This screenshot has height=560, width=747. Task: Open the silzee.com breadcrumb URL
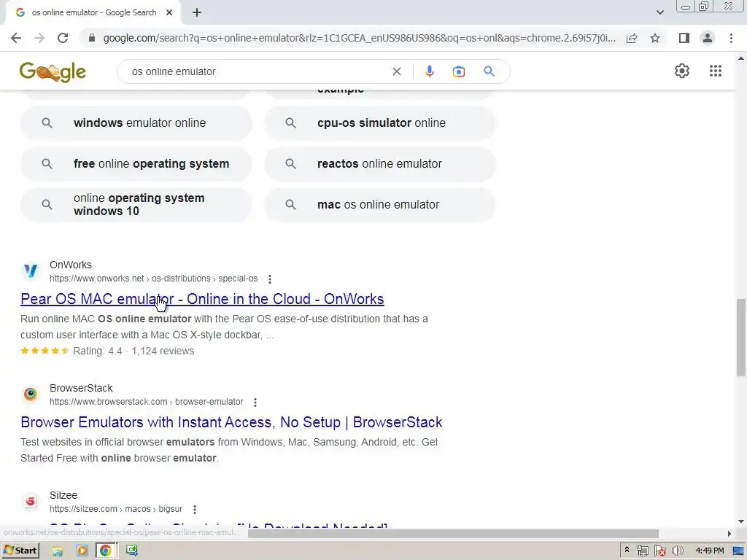click(116, 509)
